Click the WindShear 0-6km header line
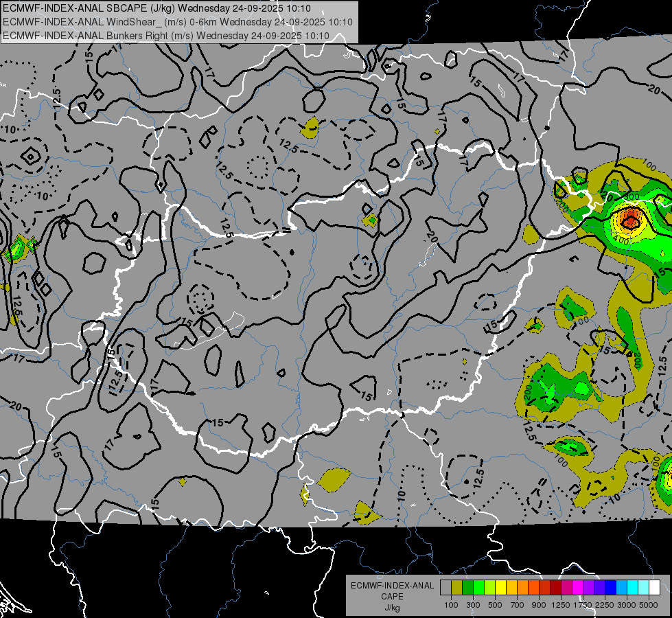672x618 pixels. (177, 22)
